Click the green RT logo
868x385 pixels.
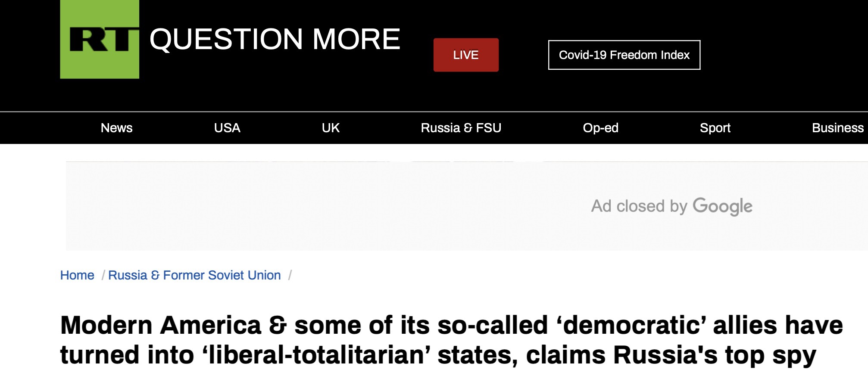tap(100, 39)
